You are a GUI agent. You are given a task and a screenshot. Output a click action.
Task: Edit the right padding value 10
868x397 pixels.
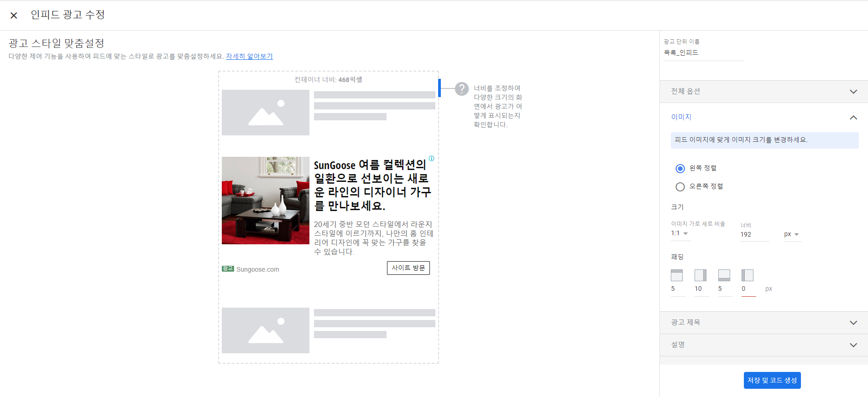(702, 289)
